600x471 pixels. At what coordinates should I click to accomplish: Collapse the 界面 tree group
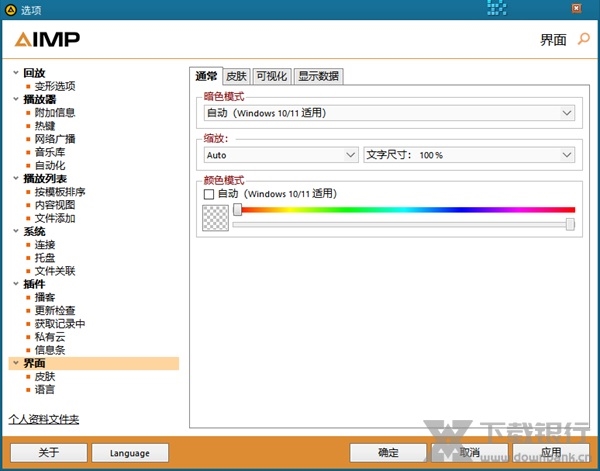point(16,363)
